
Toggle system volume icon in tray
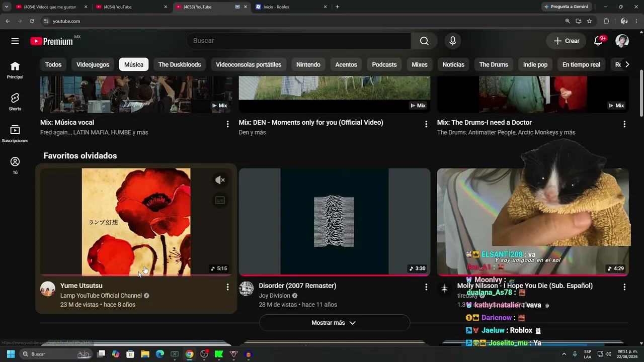click(609, 354)
